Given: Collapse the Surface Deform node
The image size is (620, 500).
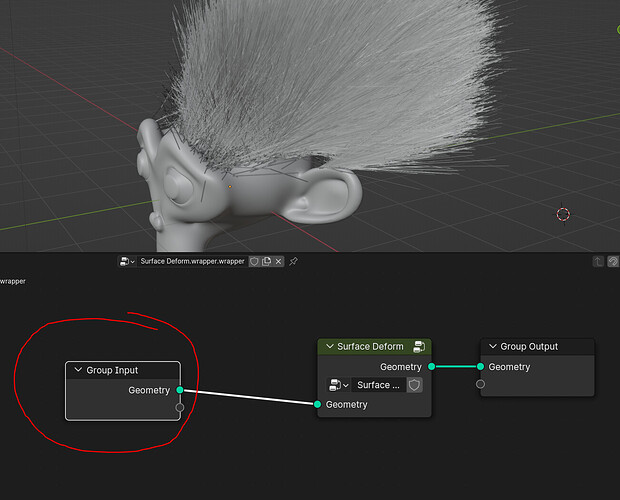Looking at the screenshot, I should [330, 347].
